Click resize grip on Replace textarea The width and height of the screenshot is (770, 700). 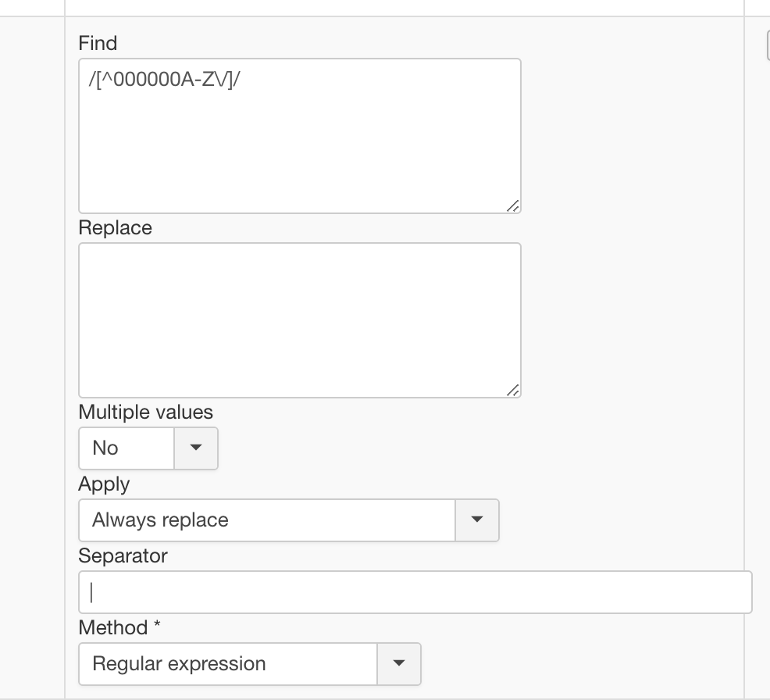[512, 390]
